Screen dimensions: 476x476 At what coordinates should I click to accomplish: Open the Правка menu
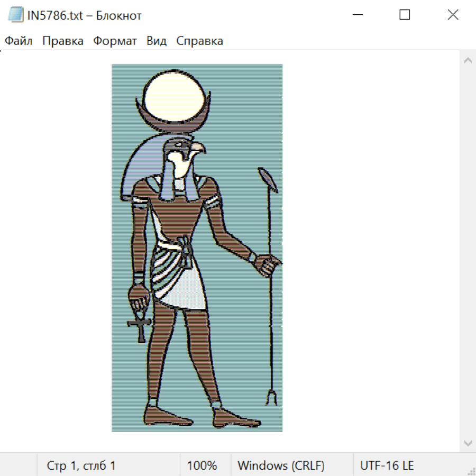[x=62, y=41]
